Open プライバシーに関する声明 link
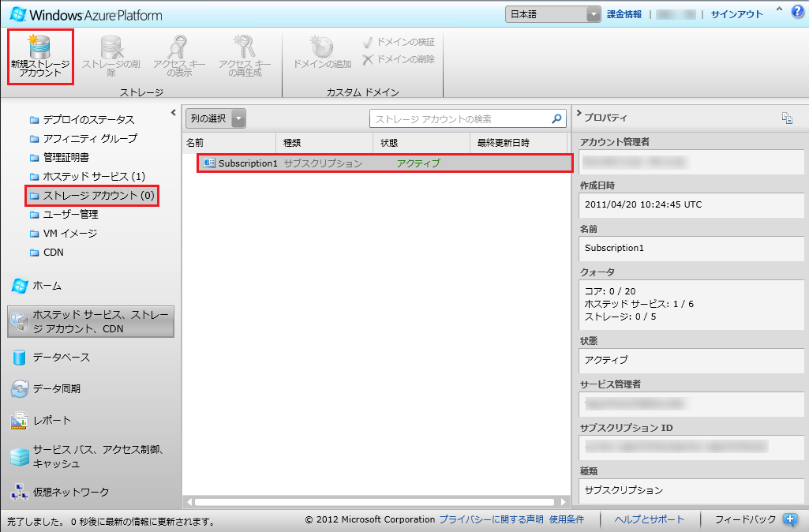The width and height of the screenshot is (809, 532). (491, 519)
